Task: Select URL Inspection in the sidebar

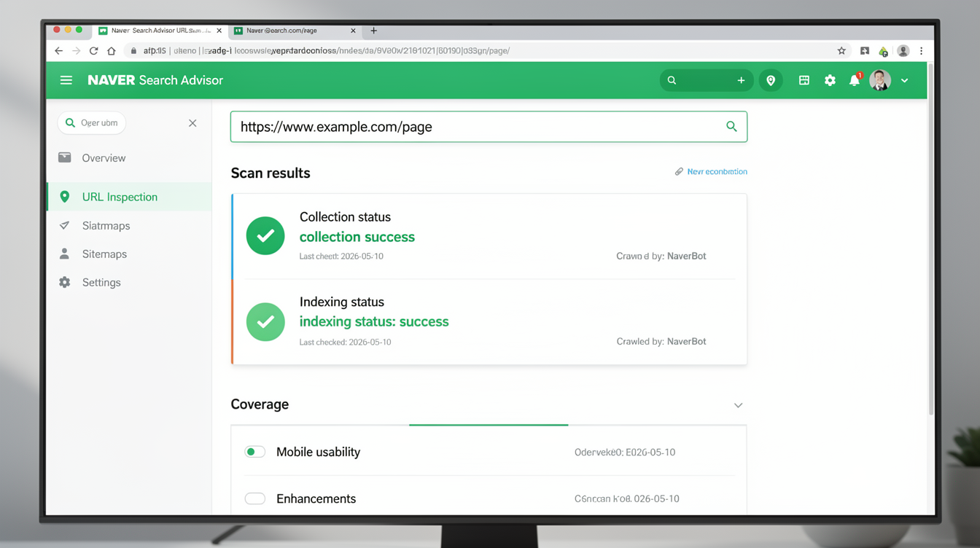Action: pyautogui.click(x=129, y=197)
